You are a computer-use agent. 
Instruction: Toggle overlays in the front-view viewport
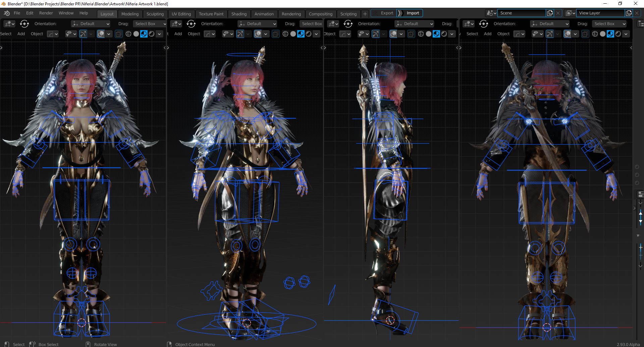[x=101, y=34]
